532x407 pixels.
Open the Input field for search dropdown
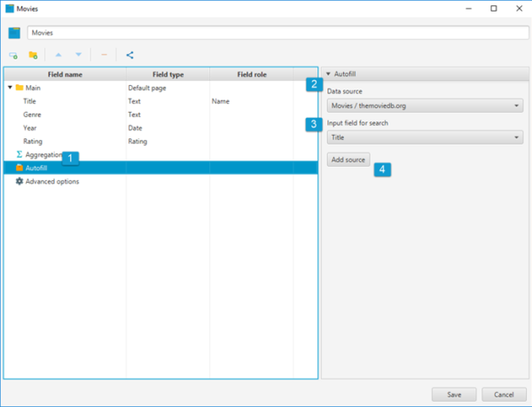(x=425, y=137)
